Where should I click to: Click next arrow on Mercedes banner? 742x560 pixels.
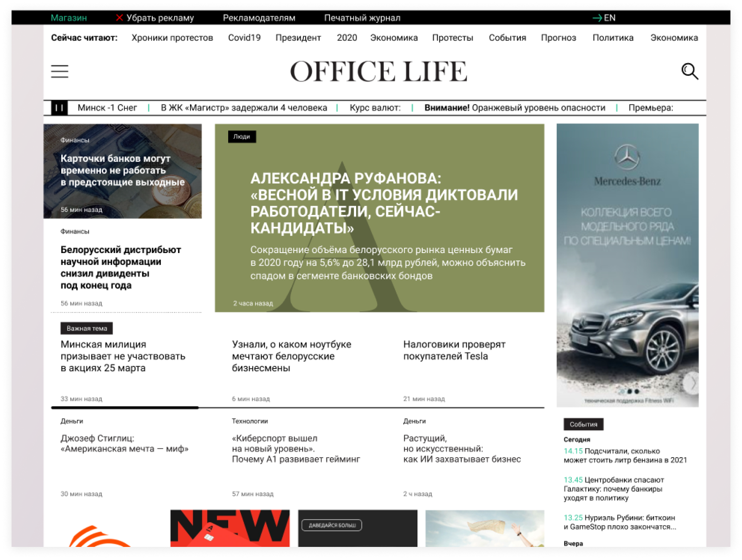[x=692, y=383]
